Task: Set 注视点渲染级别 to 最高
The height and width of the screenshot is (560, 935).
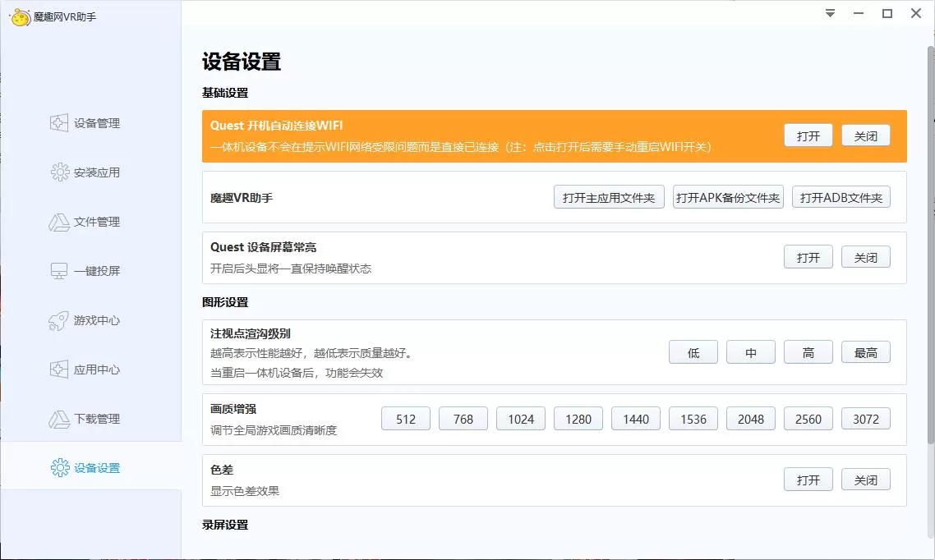Action: 866,353
